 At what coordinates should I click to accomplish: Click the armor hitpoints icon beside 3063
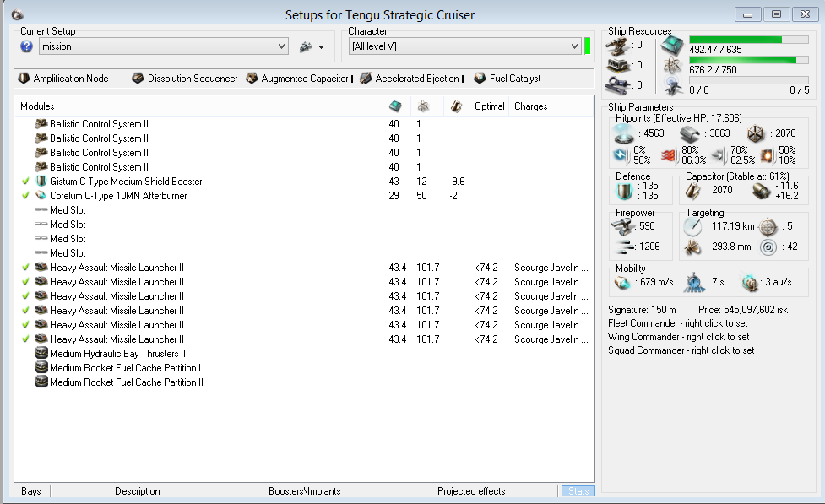coord(689,134)
